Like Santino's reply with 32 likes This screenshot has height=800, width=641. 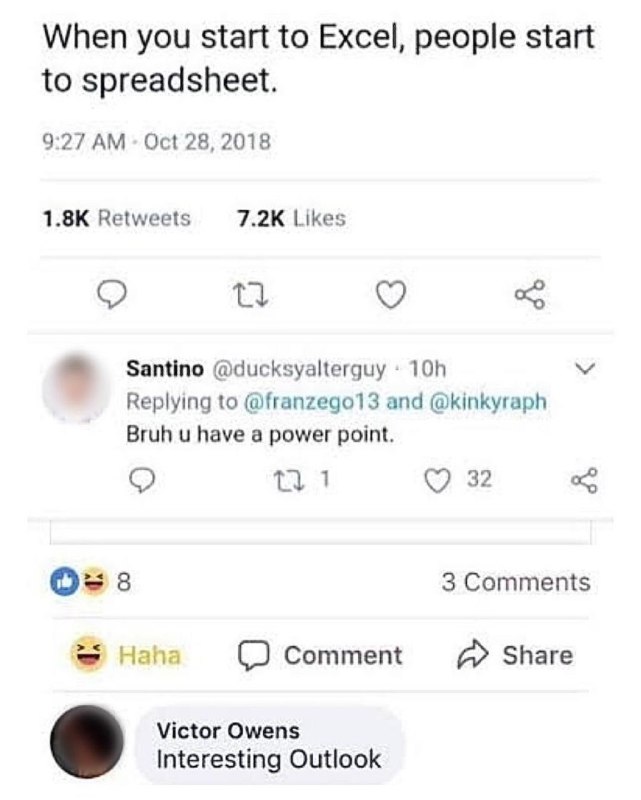[458, 480]
